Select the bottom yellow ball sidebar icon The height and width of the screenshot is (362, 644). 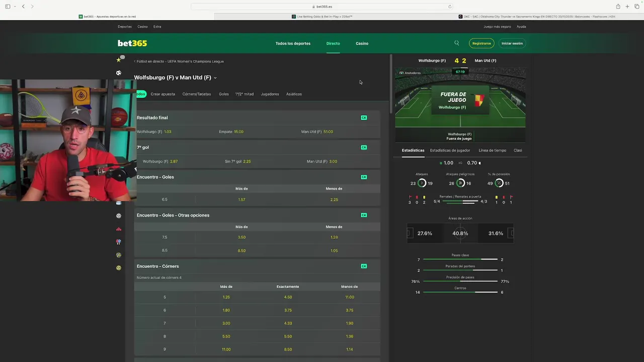pyautogui.click(x=119, y=268)
